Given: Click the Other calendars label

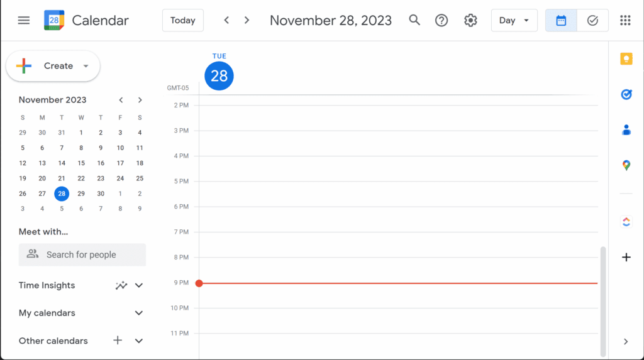Looking at the screenshot, I should pyautogui.click(x=53, y=341).
